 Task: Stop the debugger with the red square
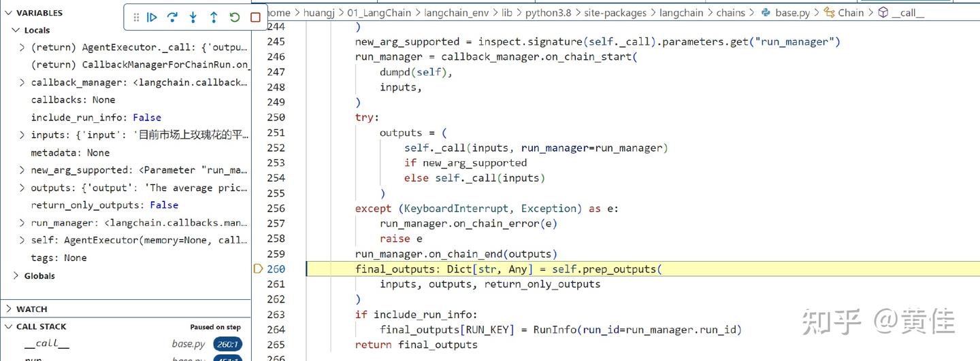pyautogui.click(x=255, y=18)
